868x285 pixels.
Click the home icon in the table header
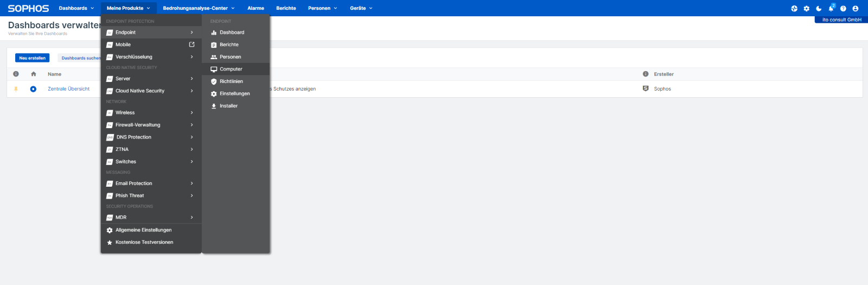point(34,74)
